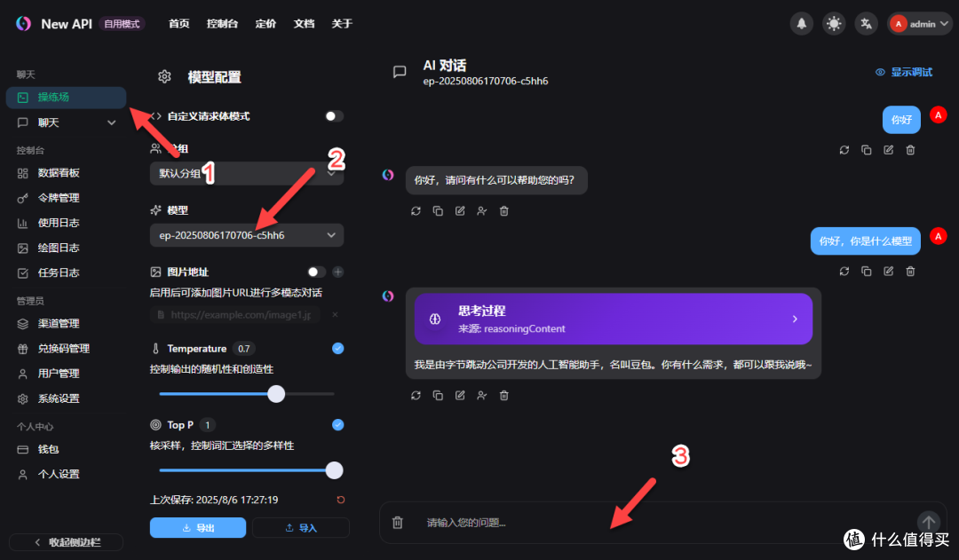
Task: Edit the first user message "你好"
Action: point(888,150)
